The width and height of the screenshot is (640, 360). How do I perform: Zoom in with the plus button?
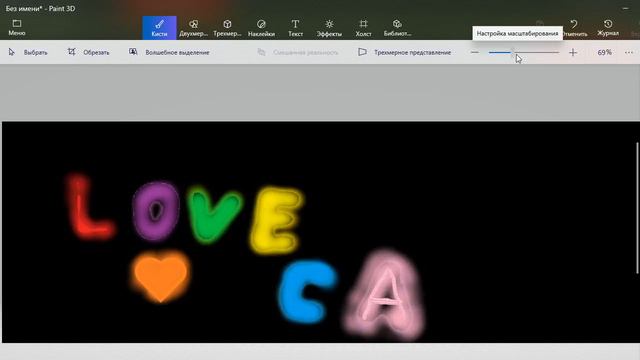pyautogui.click(x=573, y=52)
